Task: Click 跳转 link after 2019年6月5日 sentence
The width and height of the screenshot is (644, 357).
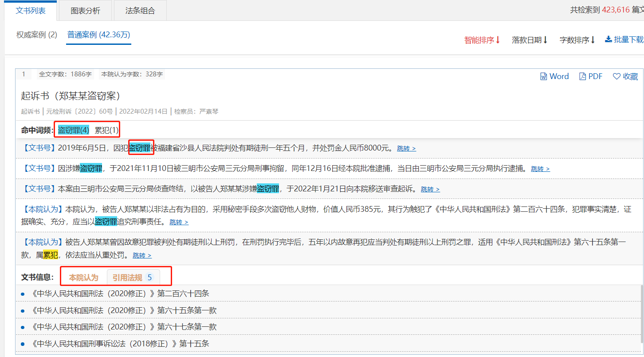Action: (406, 148)
